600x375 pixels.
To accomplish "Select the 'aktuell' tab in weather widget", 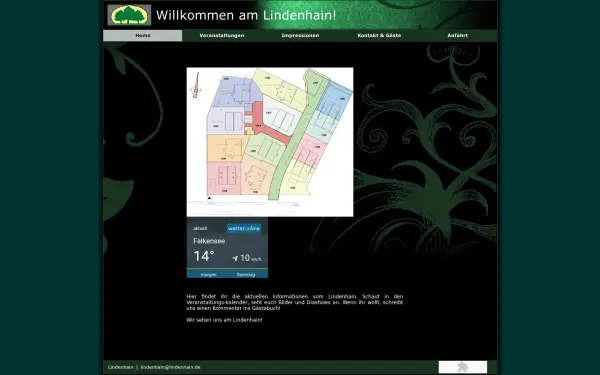I will tap(200, 228).
